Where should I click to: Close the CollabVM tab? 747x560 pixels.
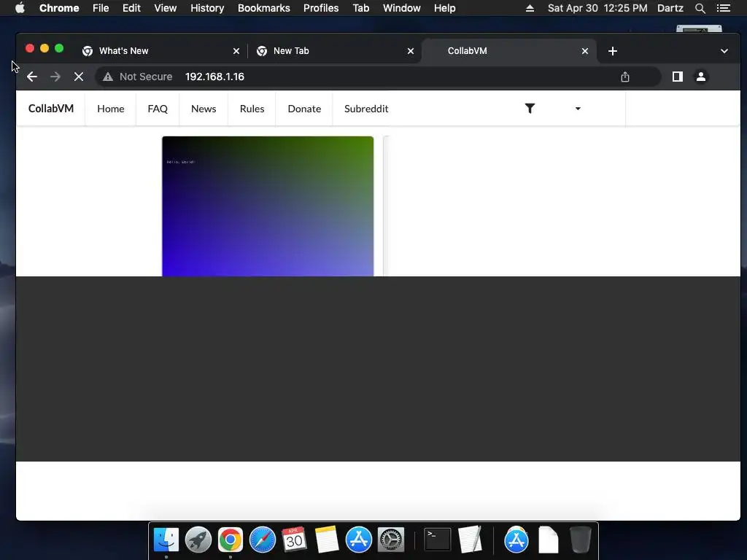[585, 51]
